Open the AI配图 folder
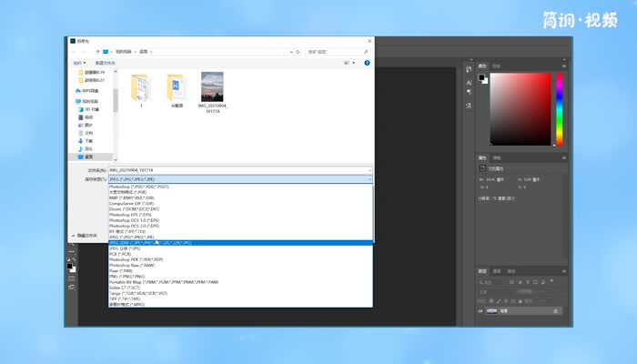Image resolution: width=637 pixels, height=364 pixels. (x=177, y=88)
